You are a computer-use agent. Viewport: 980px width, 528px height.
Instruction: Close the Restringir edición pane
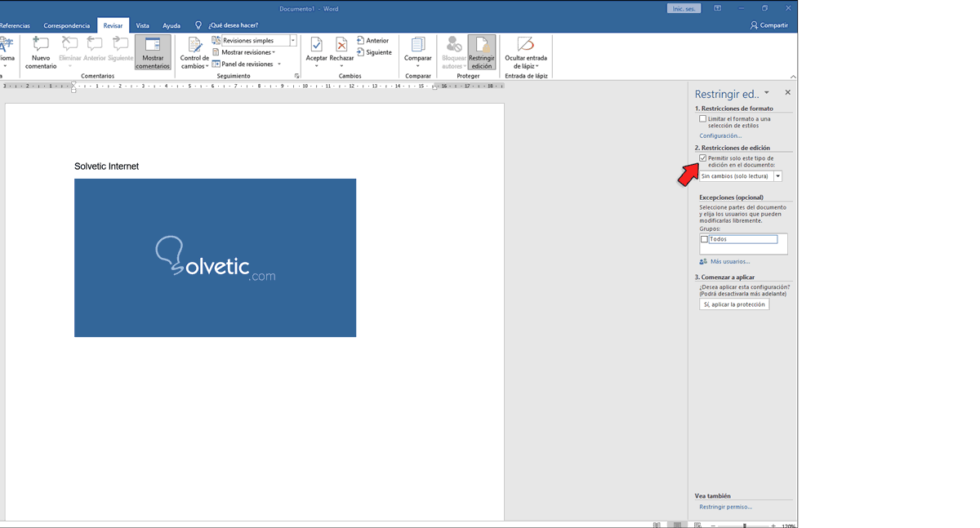click(787, 93)
